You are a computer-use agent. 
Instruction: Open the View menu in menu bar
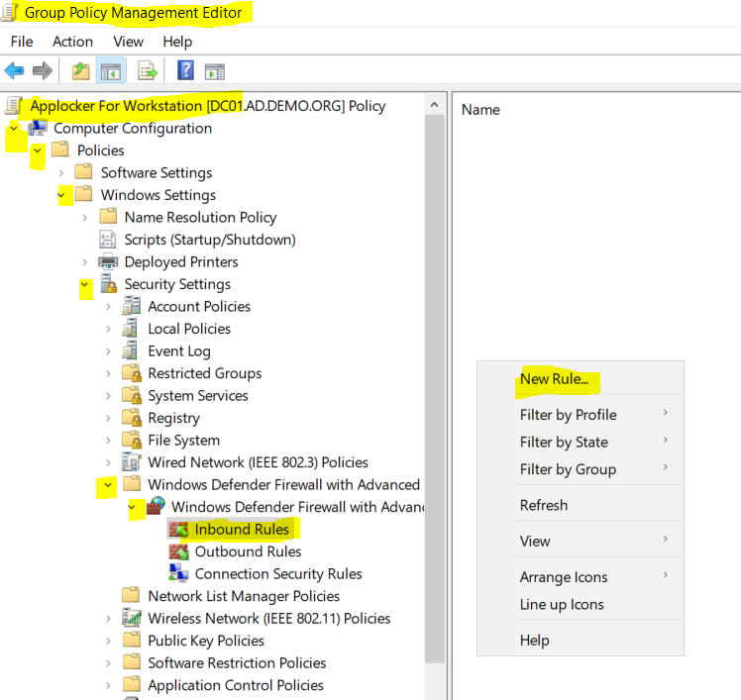(128, 42)
